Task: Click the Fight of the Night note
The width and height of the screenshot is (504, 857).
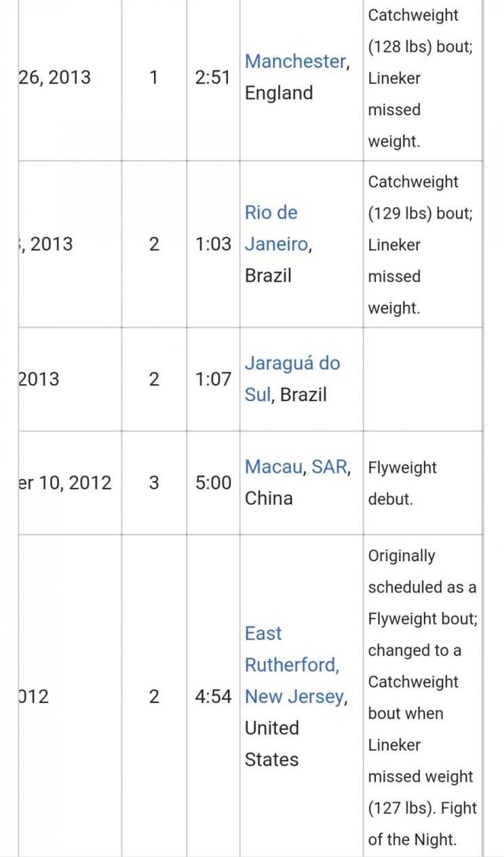Action: pyautogui.click(x=423, y=824)
